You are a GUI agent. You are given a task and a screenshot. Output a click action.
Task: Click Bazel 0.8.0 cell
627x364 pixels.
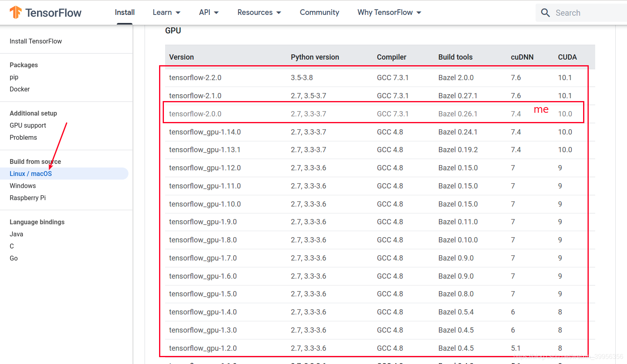click(x=456, y=294)
